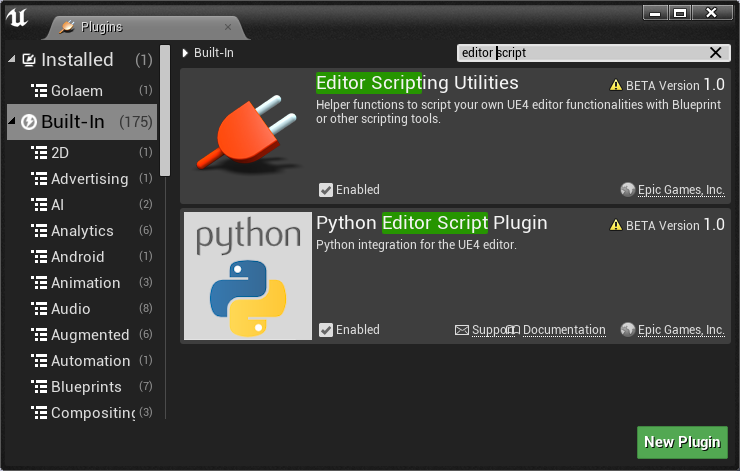
Task: Open the Animation plugins category
Action: pyautogui.click(x=82, y=282)
